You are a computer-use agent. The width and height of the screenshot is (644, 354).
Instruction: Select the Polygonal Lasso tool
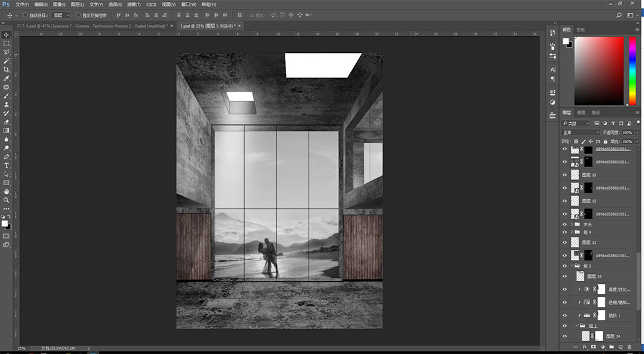(x=6, y=52)
